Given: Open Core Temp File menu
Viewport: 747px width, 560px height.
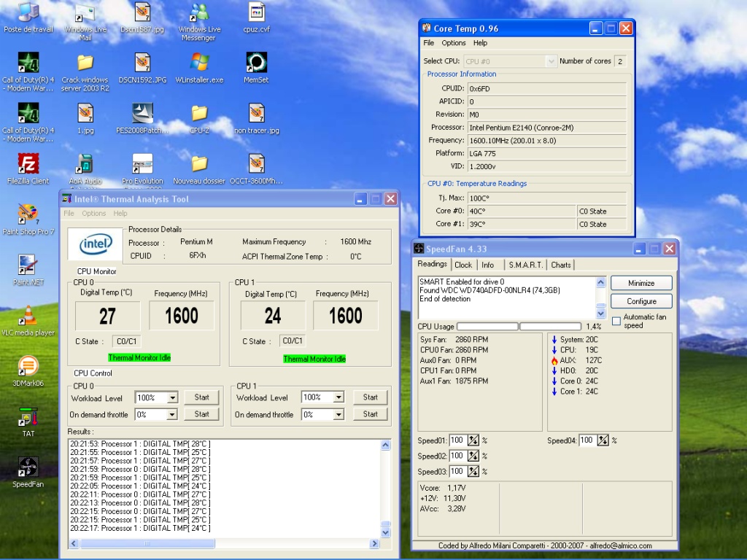Looking at the screenshot, I should click(x=429, y=43).
